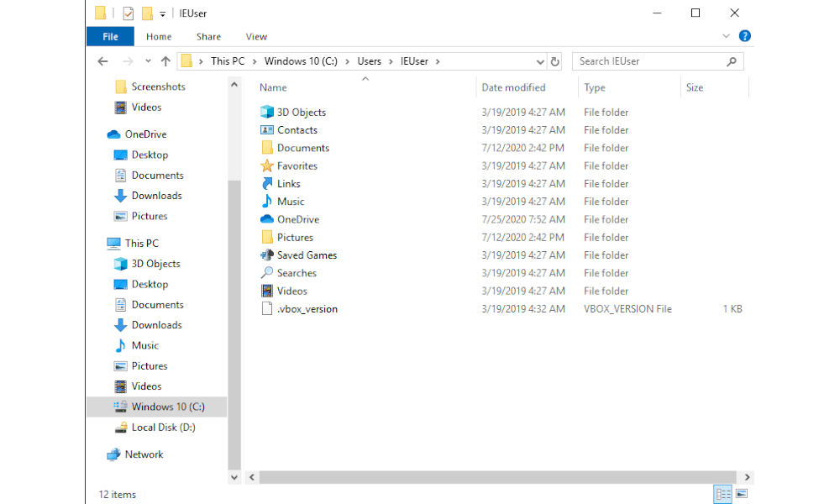Expand breadcrumb arrow after This PC

pos(254,61)
